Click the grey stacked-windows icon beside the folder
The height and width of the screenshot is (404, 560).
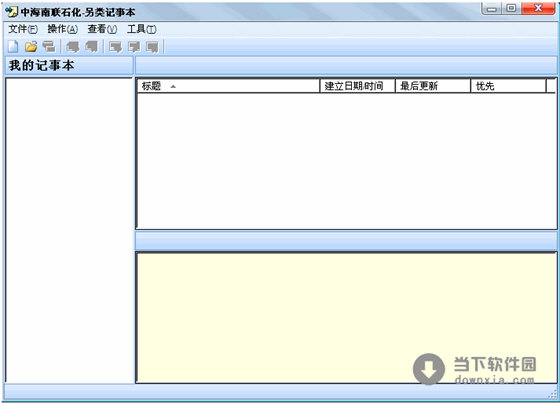49,47
